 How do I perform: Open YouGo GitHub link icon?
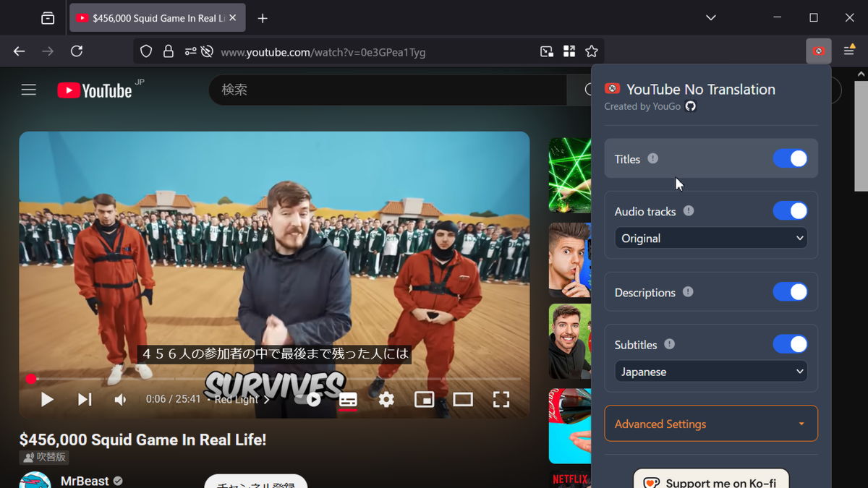691,106
